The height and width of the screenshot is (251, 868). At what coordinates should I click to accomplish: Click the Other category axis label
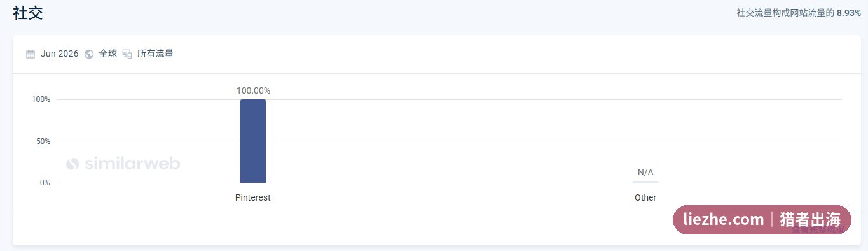[x=645, y=197]
